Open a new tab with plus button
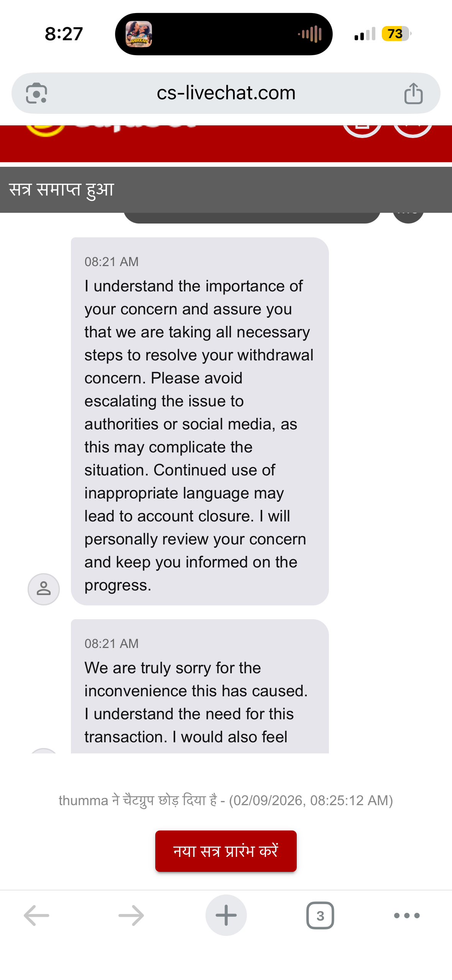Viewport: 452px width, 980px height. (226, 915)
